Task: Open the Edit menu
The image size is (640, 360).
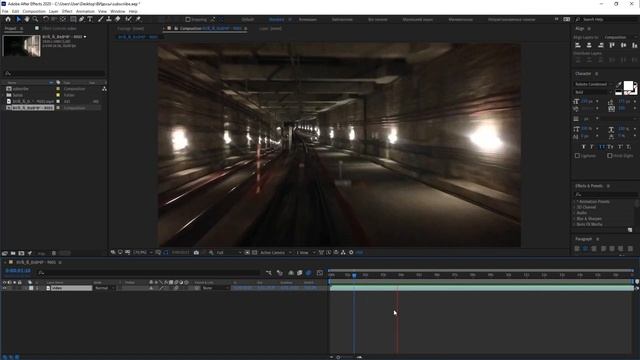Action: 16,11
